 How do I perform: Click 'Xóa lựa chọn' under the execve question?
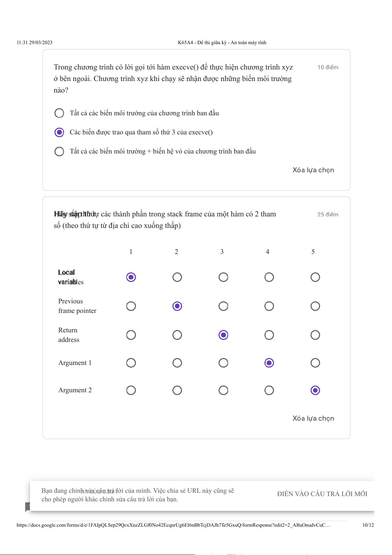[313, 170]
